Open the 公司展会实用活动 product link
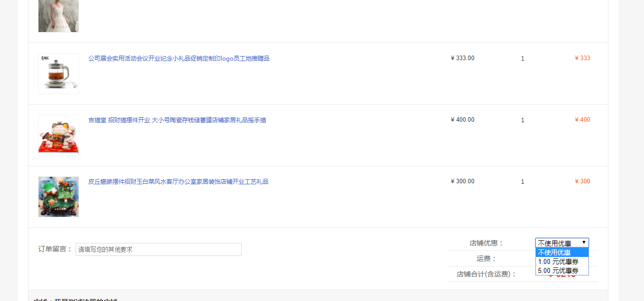Screen dimensions: 644x301 click(x=179, y=59)
